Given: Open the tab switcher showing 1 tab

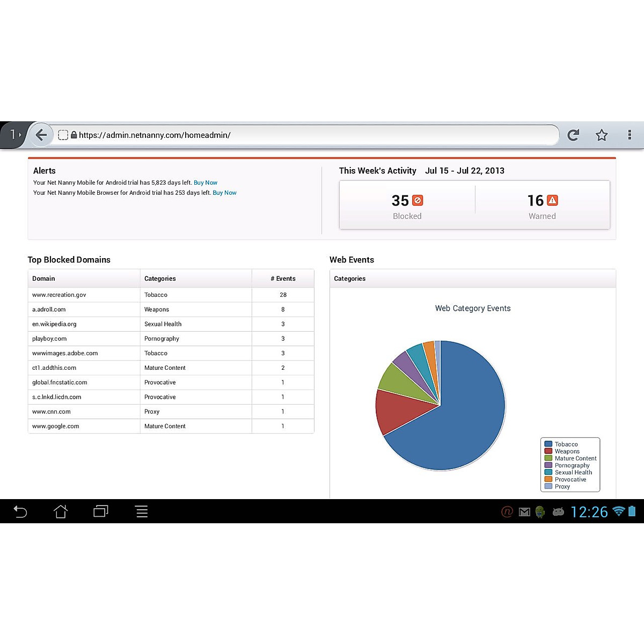Looking at the screenshot, I should [15, 135].
